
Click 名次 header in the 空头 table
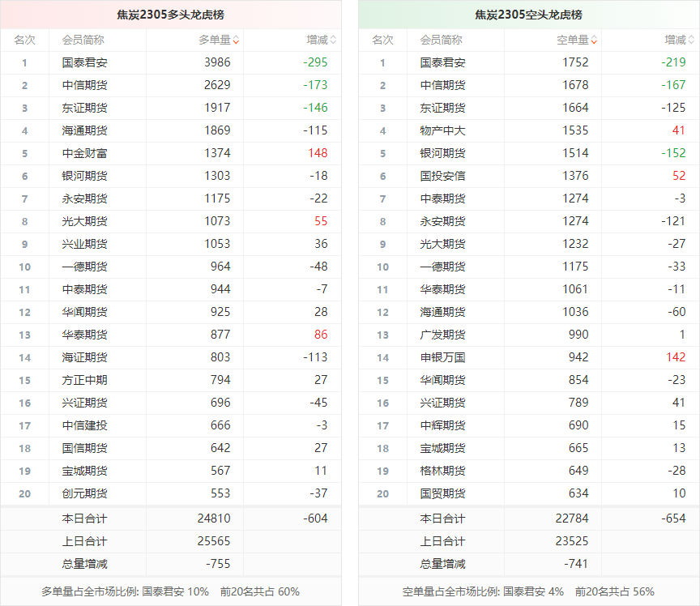pyautogui.click(x=382, y=40)
